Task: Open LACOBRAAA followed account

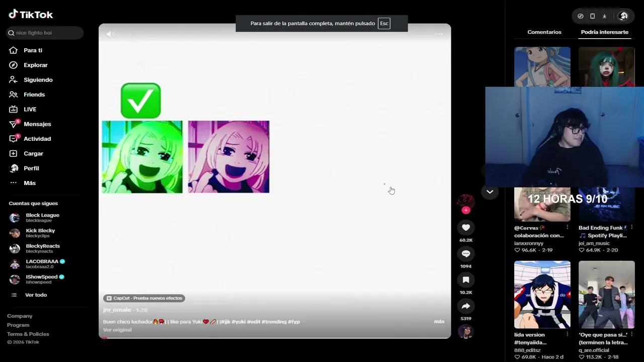Action: coord(45,264)
